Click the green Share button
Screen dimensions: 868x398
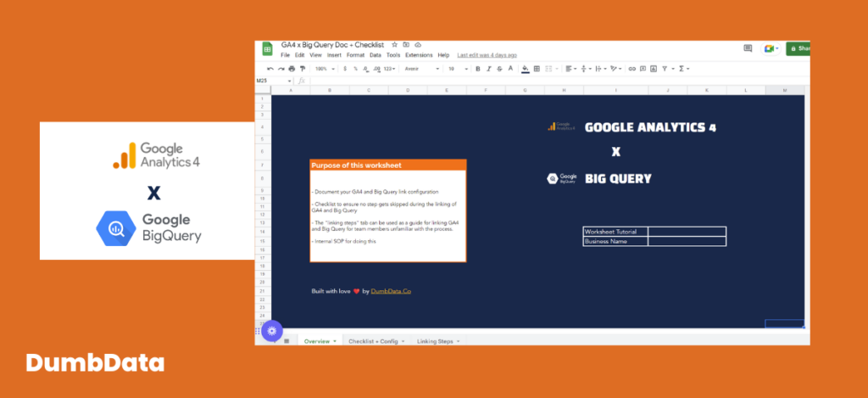tap(798, 48)
